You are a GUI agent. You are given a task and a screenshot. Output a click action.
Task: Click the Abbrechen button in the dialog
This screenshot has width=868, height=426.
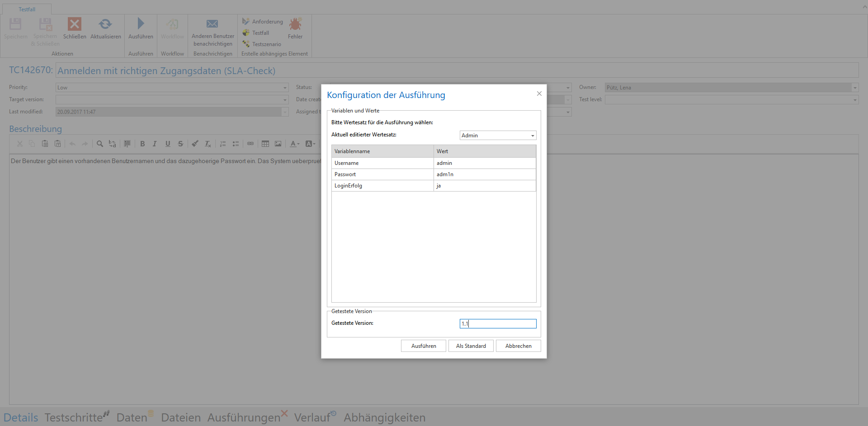click(x=518, y=346)
